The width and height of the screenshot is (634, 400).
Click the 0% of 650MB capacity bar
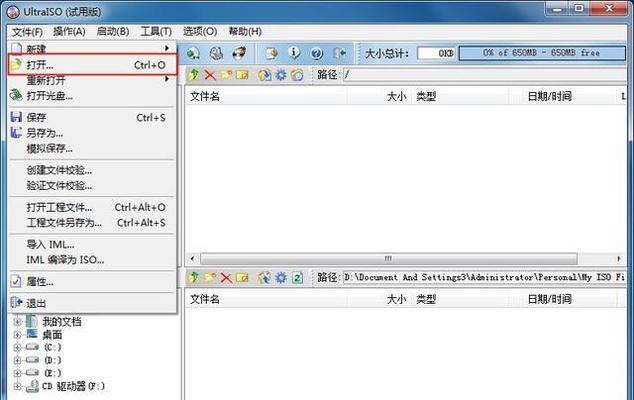coord(542,53)
